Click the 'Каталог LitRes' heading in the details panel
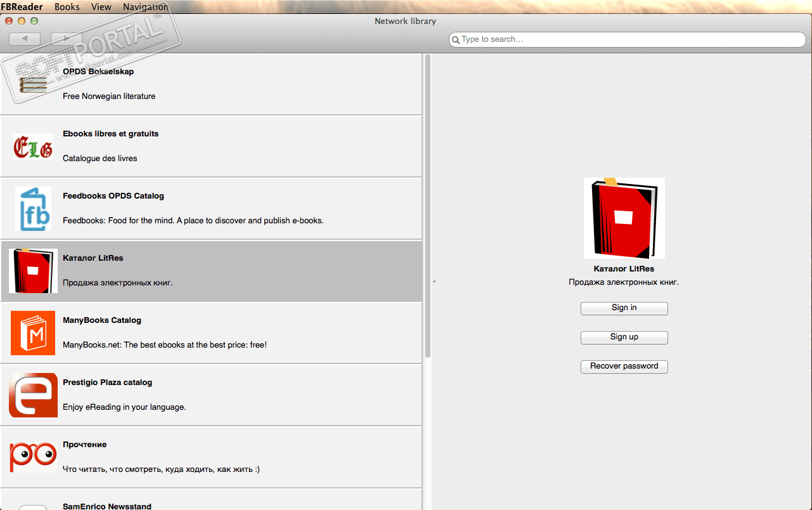The width and height of the screenshot is (812, 510). point(624,269)
